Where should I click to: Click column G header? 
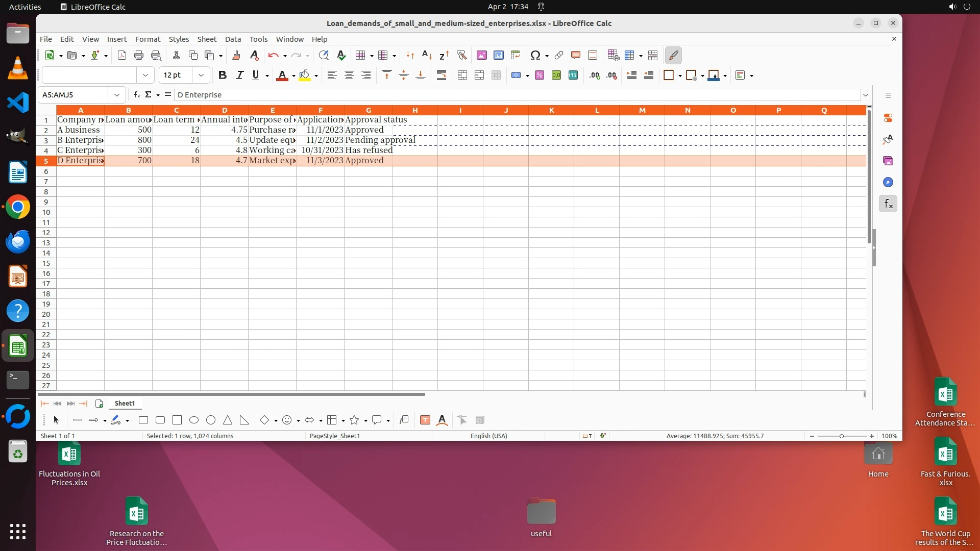[x=368, y=110]
